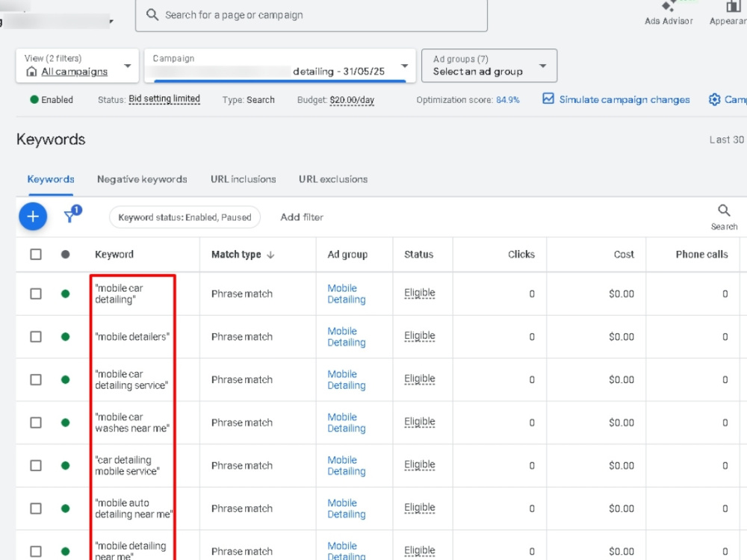The height and width of the screenshot is (560, 747).
Task: Click the "car detailing mobile service" keyword text
Action: tap(127, 465)
